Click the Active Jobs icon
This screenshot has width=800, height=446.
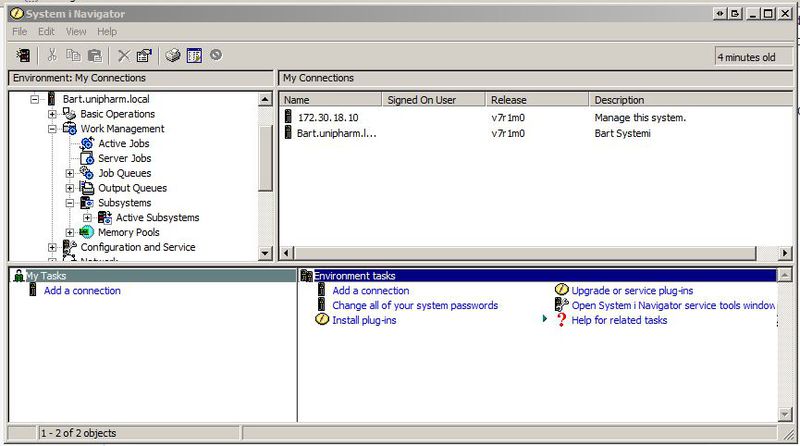click(x=87, y=143)
